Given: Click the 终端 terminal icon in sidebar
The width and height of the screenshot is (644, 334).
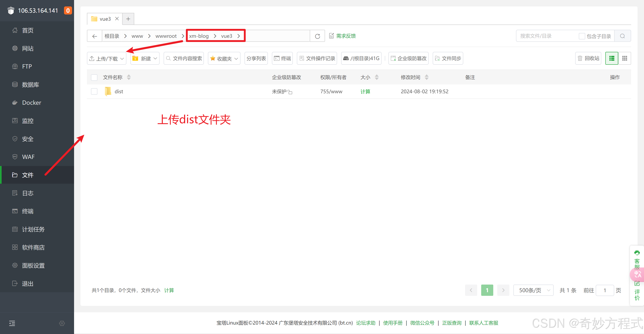Looking at the screenshot, I should click(x=15, y=211).
